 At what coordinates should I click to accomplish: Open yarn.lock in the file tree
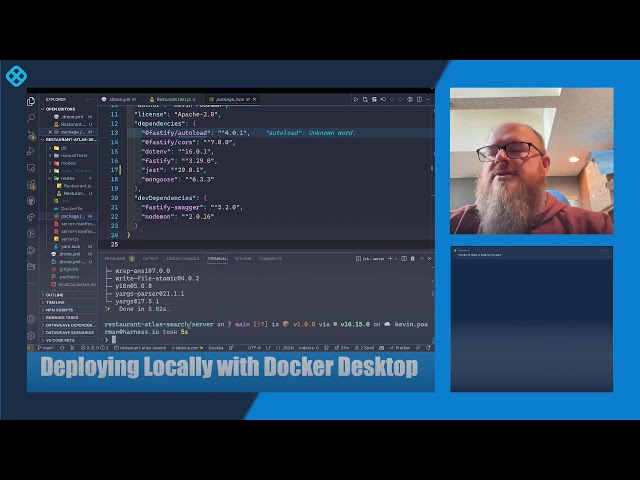pos(71,247)
